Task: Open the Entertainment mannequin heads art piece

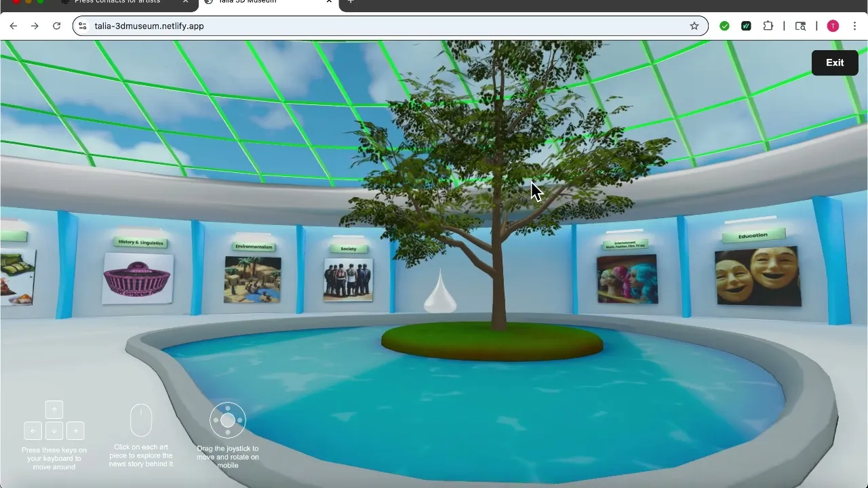Action: point(627,279)
